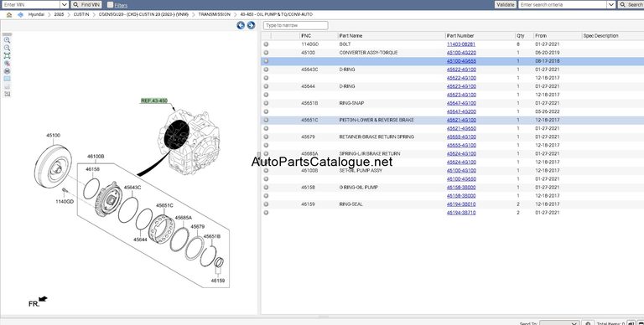
Task: Click the REF.43-450 reference label
Action: click(x=154, y=101)
